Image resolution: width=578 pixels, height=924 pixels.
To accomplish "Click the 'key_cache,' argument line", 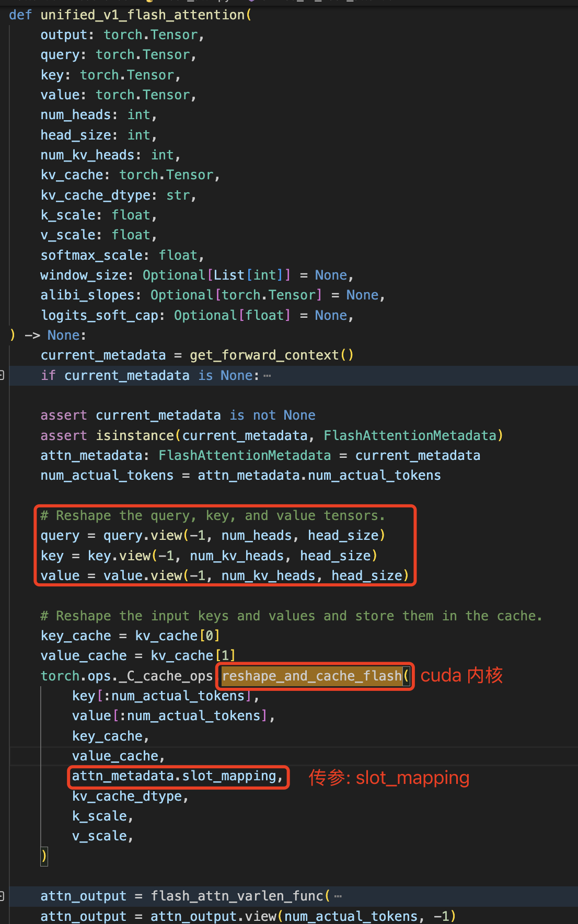I will pyautogui.click(x=111, y=736).
